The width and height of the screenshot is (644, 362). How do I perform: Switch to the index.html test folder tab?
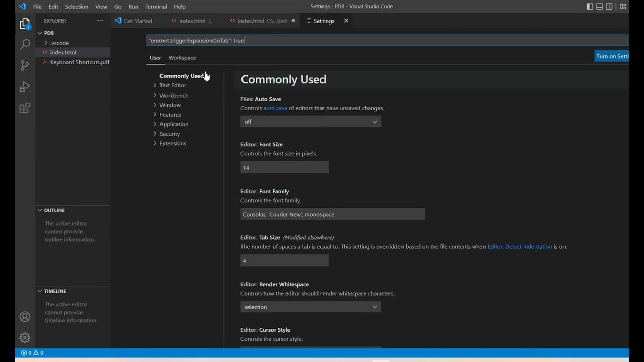[262, 21]
